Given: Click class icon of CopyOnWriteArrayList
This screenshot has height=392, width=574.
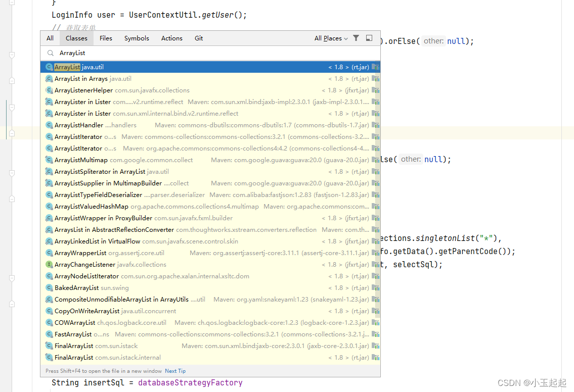Looking at the screenshot, I should (x=49, y=311).
